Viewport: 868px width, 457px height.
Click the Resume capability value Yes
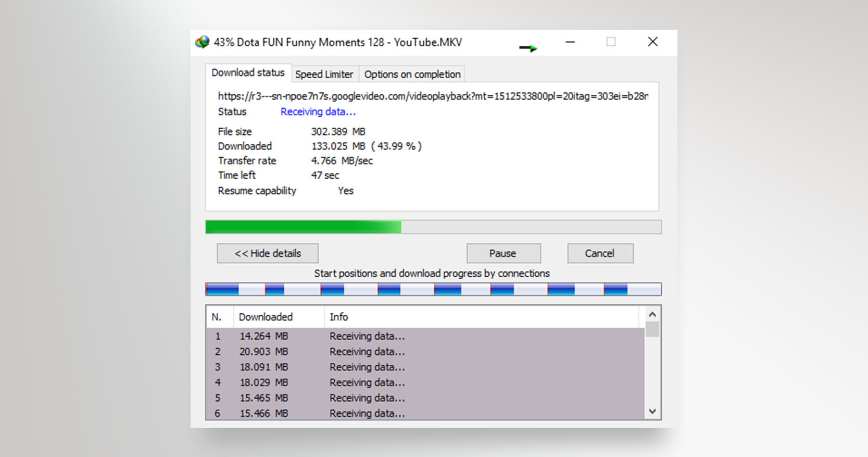pos(346,191)
